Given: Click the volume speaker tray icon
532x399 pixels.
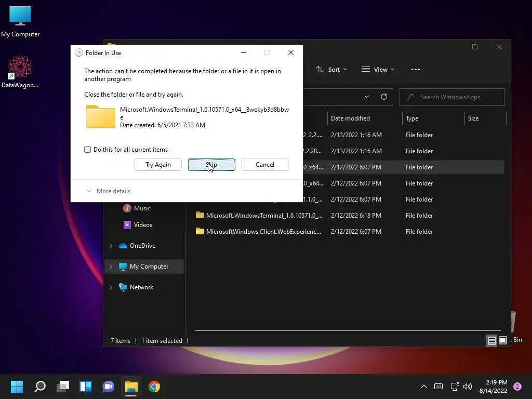Looking at the screenshot, I should pyautogui.click(x=468, y=387).
